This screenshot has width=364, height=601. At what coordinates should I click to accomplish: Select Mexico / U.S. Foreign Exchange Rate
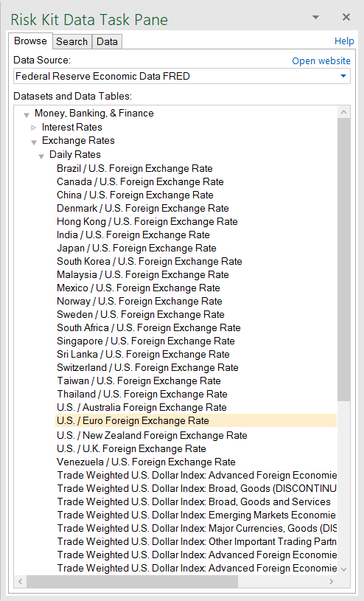click(x=139, y=288)
